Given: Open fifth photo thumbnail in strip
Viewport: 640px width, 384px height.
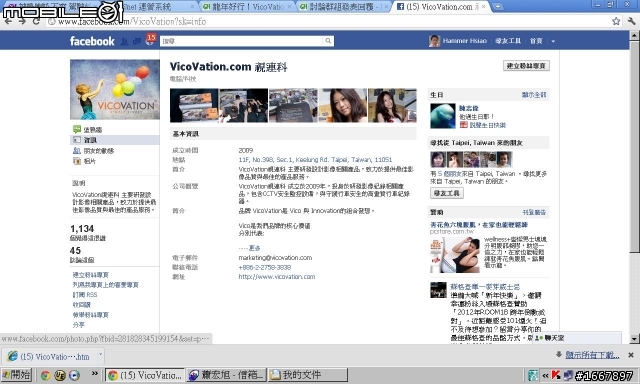Looking at the screenshot, I should pyautogui.click(x=392, y=105).
